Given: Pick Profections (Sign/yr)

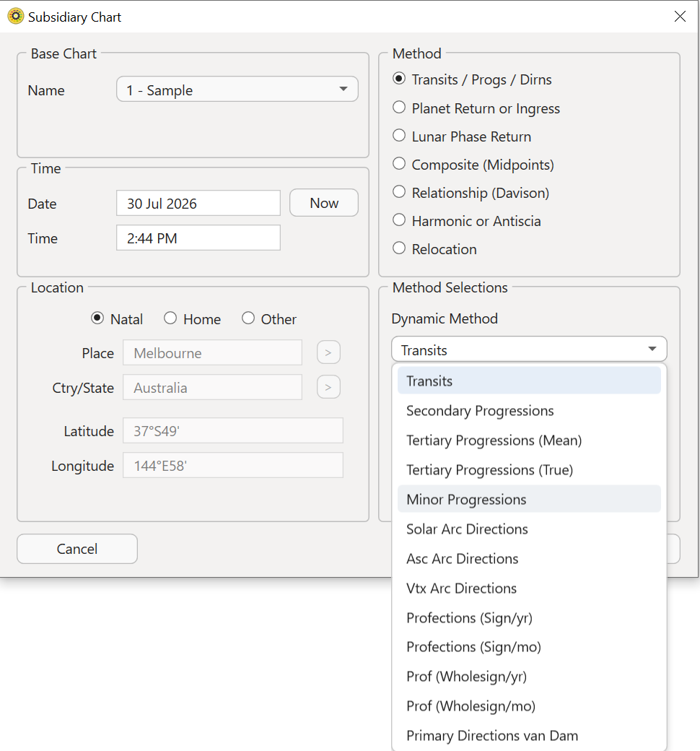Looking at the screenshot, I should point(529,618).
